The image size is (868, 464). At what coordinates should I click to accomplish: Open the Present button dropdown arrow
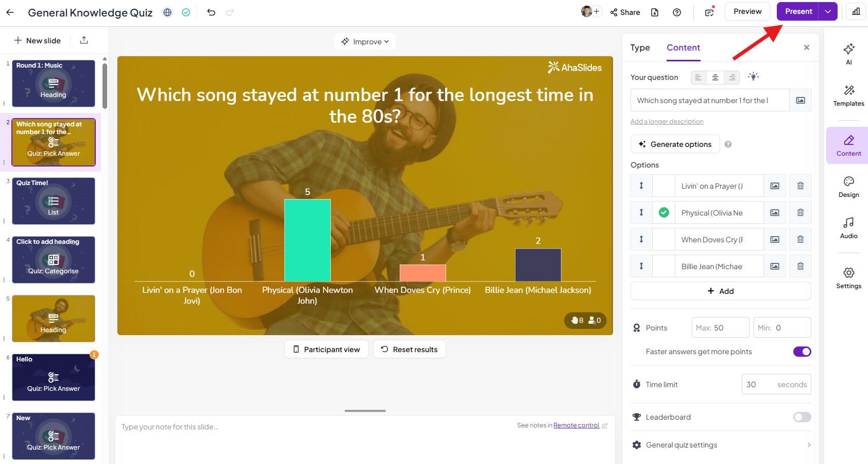click(828, 11)
